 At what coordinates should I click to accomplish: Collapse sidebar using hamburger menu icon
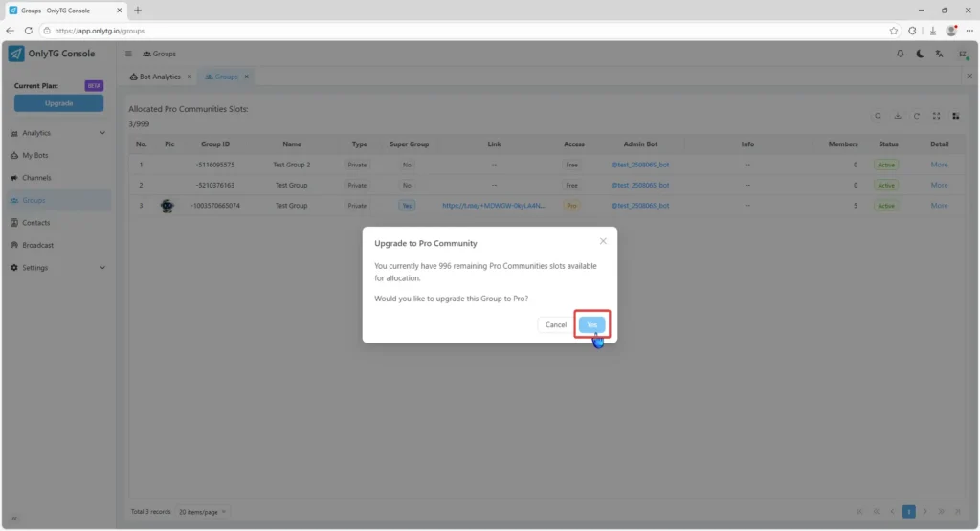129,54
